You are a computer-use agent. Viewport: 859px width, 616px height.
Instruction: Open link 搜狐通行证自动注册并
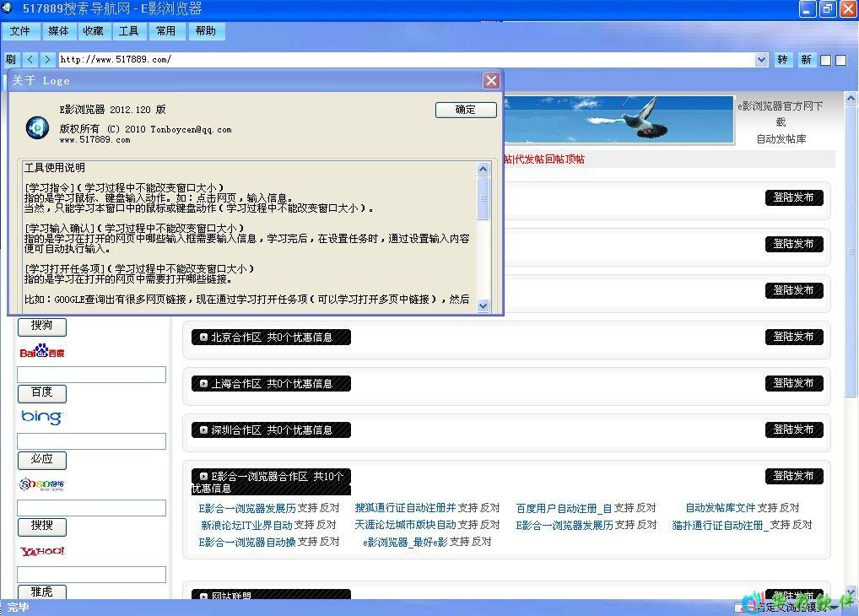tap(405, 508)
